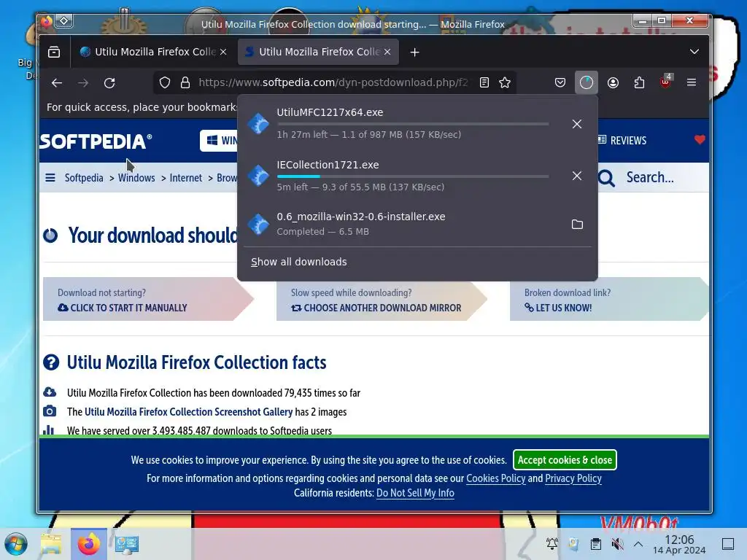Close the downloads panel via toolbar button
Image resolution: width=747 pixels, height=560 pixels.
(587, 83)
